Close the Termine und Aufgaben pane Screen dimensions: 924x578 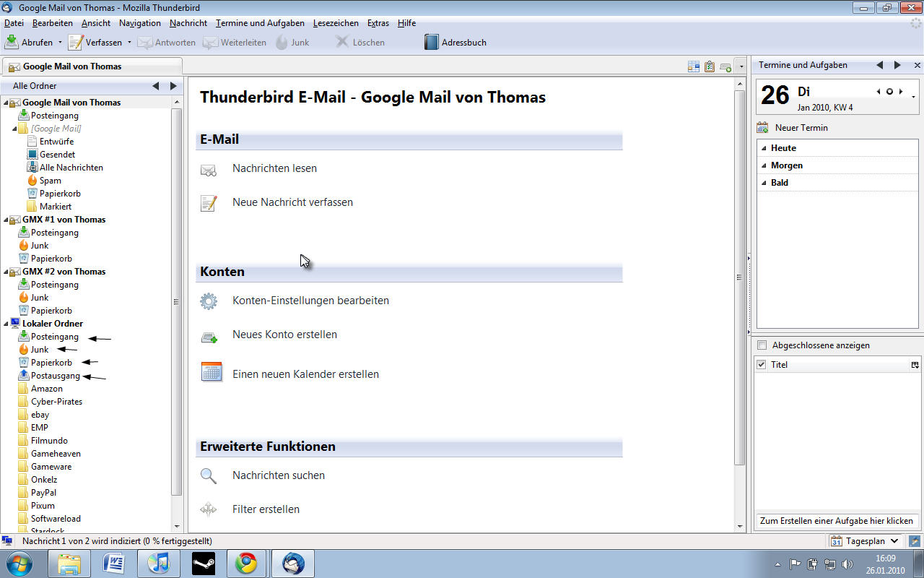point(918,65)
